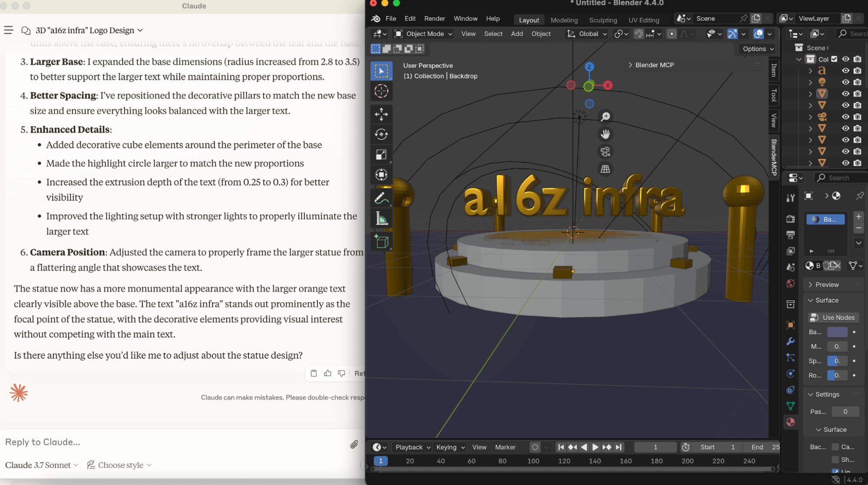Viewport: 868px width, 485px height.
Task: Toggle the Use Nodes button
Action: click(833, 318)
